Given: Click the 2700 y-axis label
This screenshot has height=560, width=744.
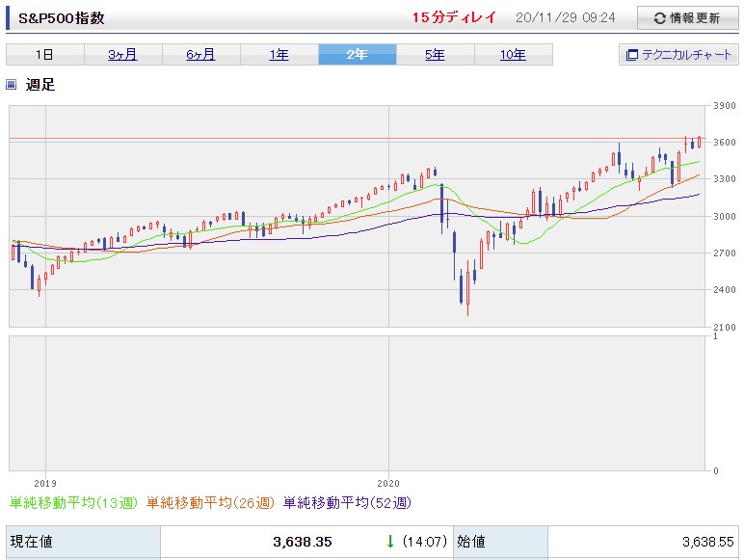Looking at the screenshot, I should 725,253.
